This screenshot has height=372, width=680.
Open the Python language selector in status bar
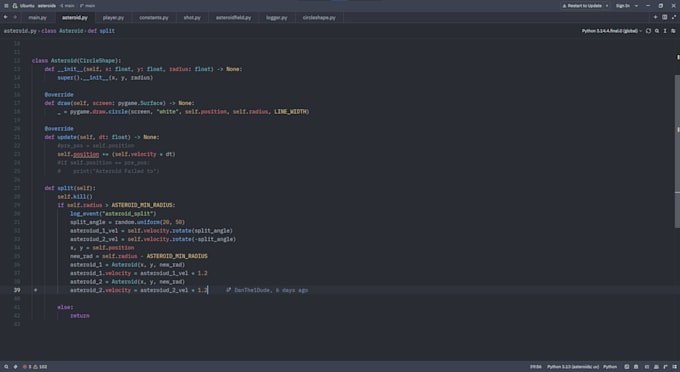(610, 367)
